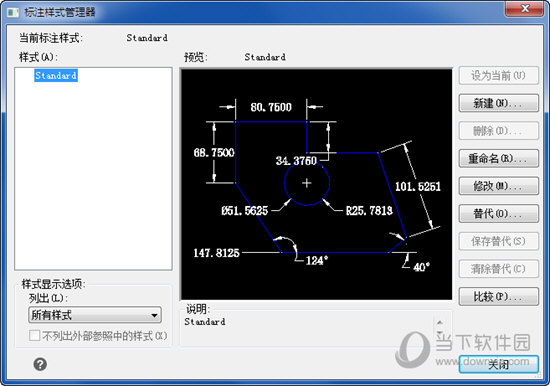Close the dialog with the 关闭 button

pyautogui.click(x=498, y=364)
